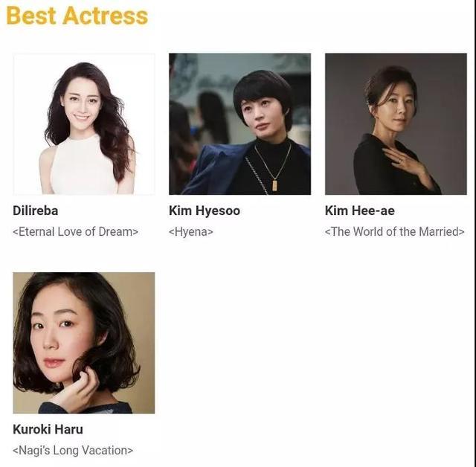This screenshot has height=467, width=476.
Task: Click the word Best in the heading
Action: [x=31, y=16]
